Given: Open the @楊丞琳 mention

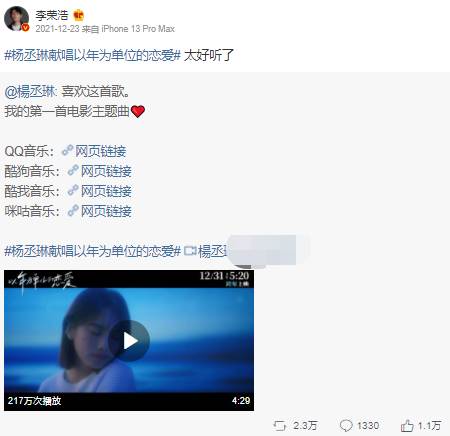Looking at the screenshot, I should [x=31, y=91].
